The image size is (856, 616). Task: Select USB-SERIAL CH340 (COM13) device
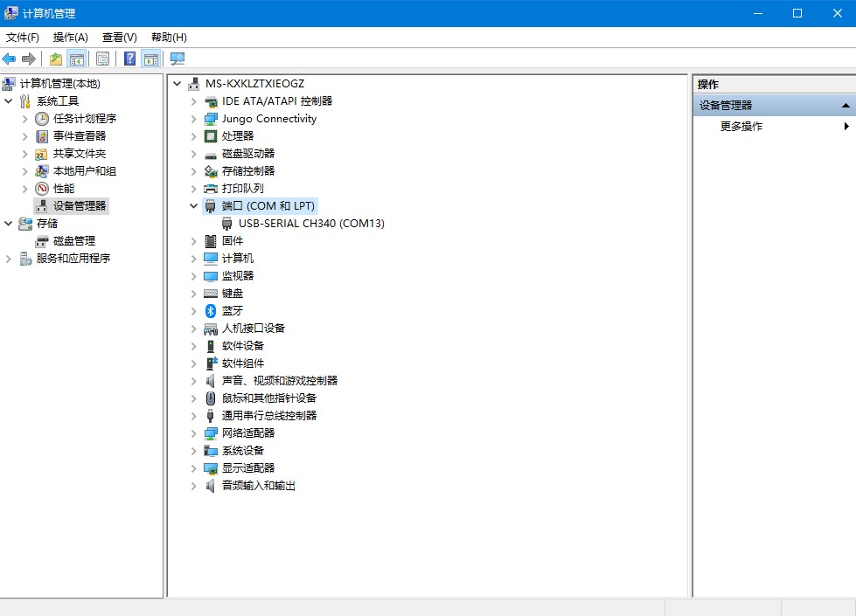pyautogui.click(x=310, y=224)
